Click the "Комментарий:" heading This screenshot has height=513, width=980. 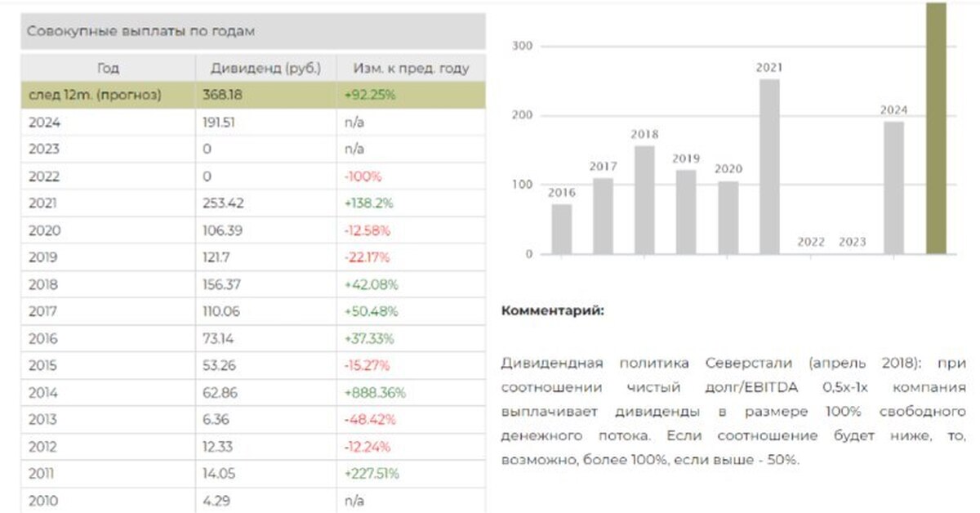point(552,310)
